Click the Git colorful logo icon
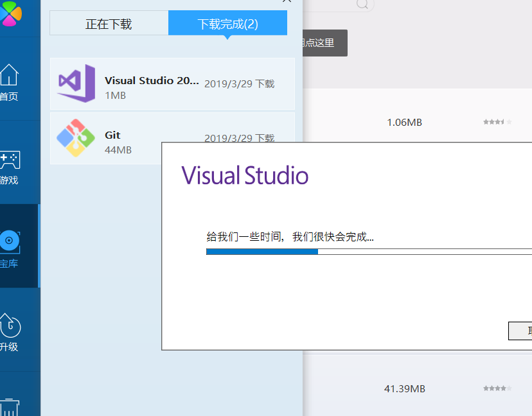Image resolution: width=532 pixels, height=416 pixels. coord(76,137)
